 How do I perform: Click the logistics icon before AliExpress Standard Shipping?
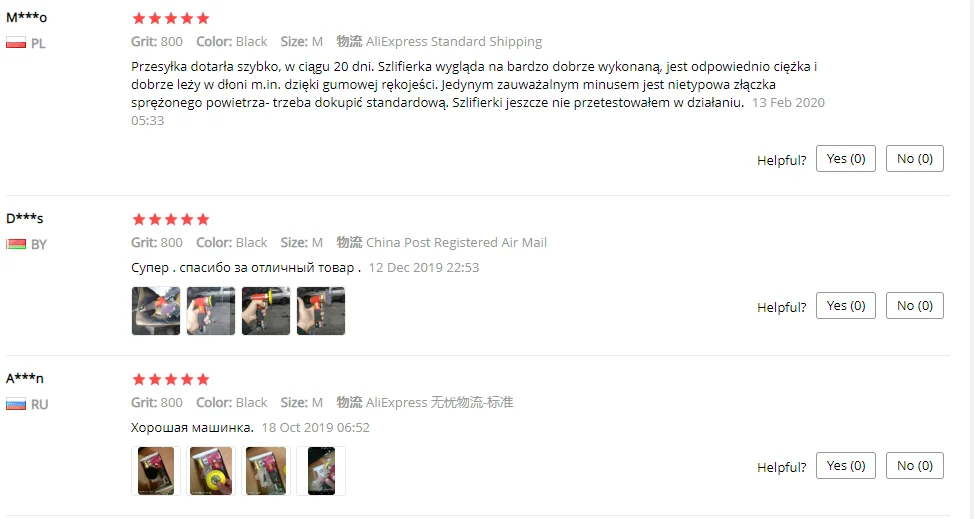(349, 42)
